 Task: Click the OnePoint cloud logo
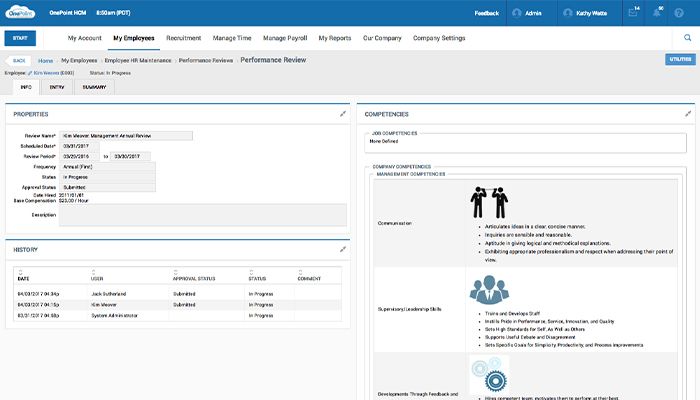click(20, 12)
